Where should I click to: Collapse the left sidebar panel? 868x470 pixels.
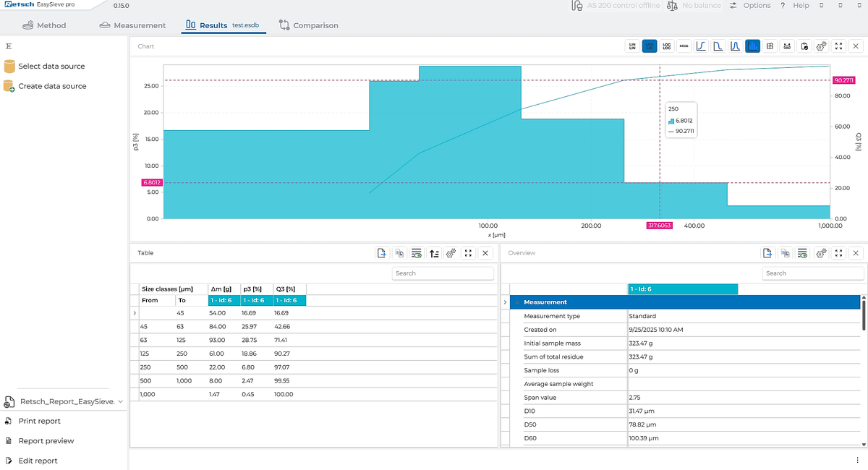[x=8, y=46]
